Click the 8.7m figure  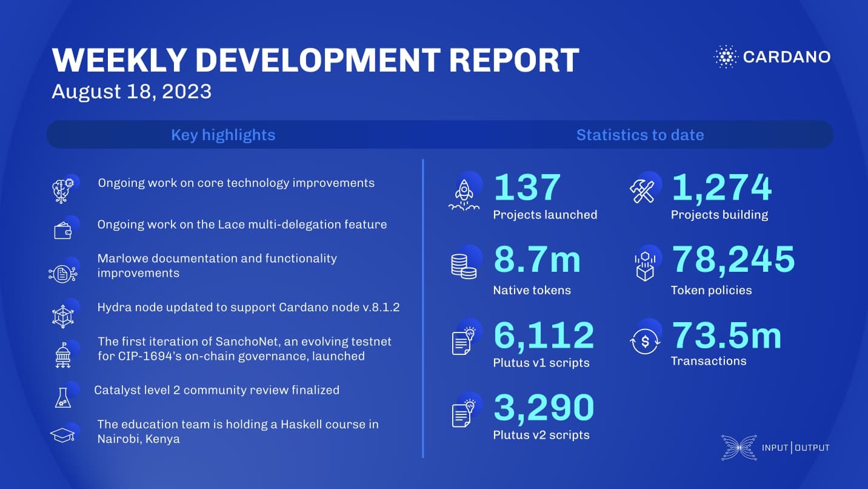537,259
